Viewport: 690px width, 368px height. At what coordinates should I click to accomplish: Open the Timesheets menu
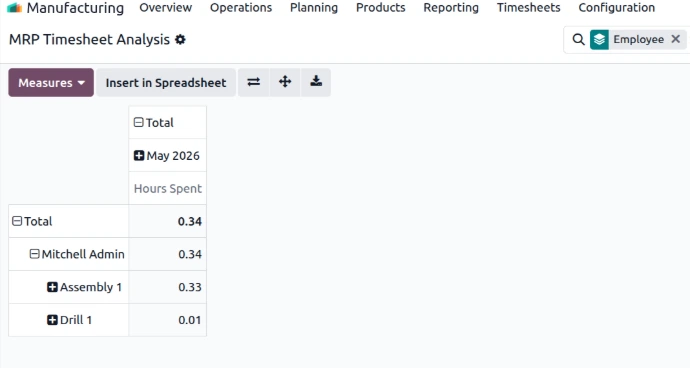529,7
